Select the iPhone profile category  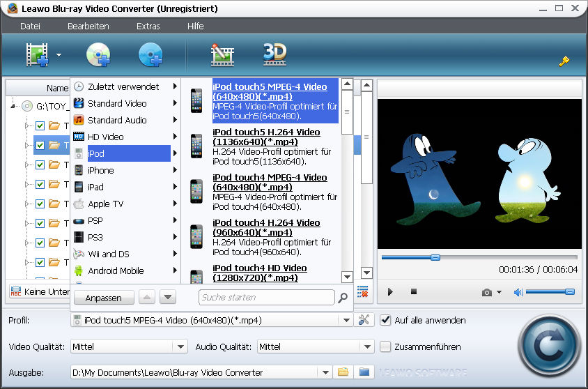(x=125, y=170)
